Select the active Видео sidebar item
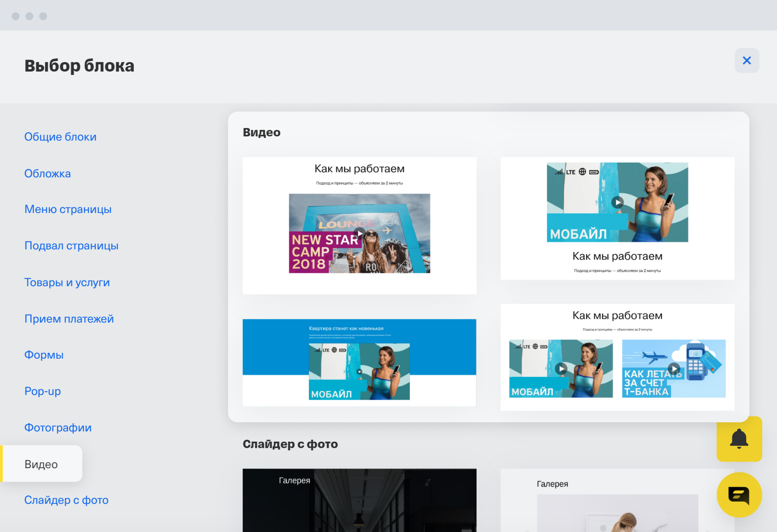This screenshot has width=777, height=532. point(41,464)
